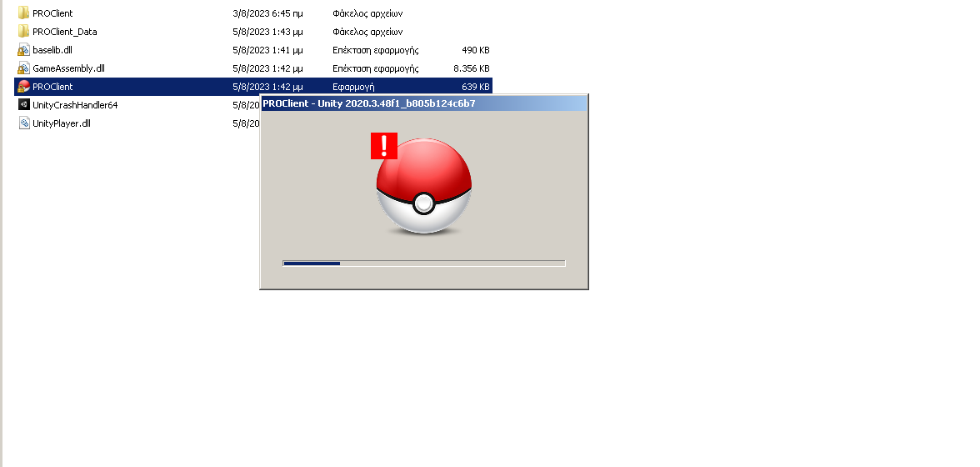Click the baselib.dll file icon
The image size is (980, 467).
pos(23,50)
